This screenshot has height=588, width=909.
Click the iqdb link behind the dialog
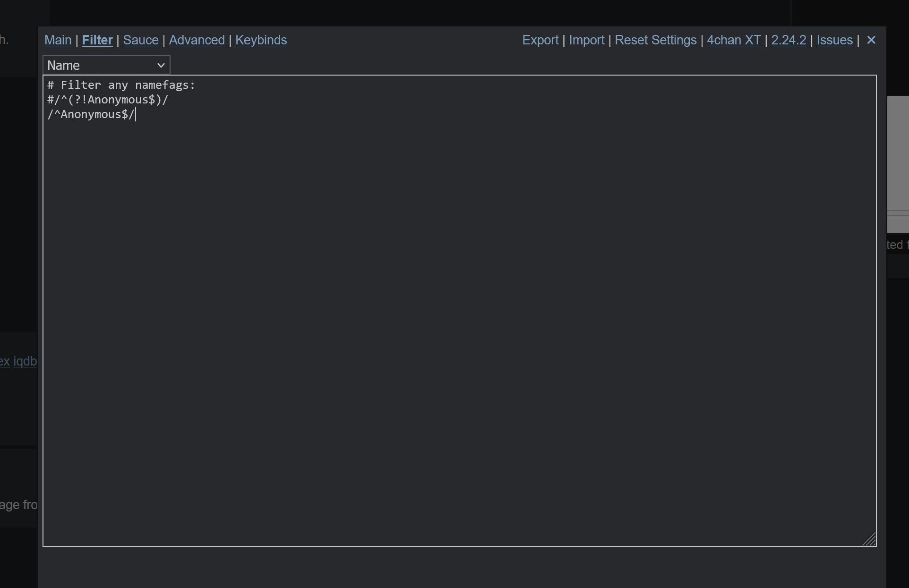point(25,361)
